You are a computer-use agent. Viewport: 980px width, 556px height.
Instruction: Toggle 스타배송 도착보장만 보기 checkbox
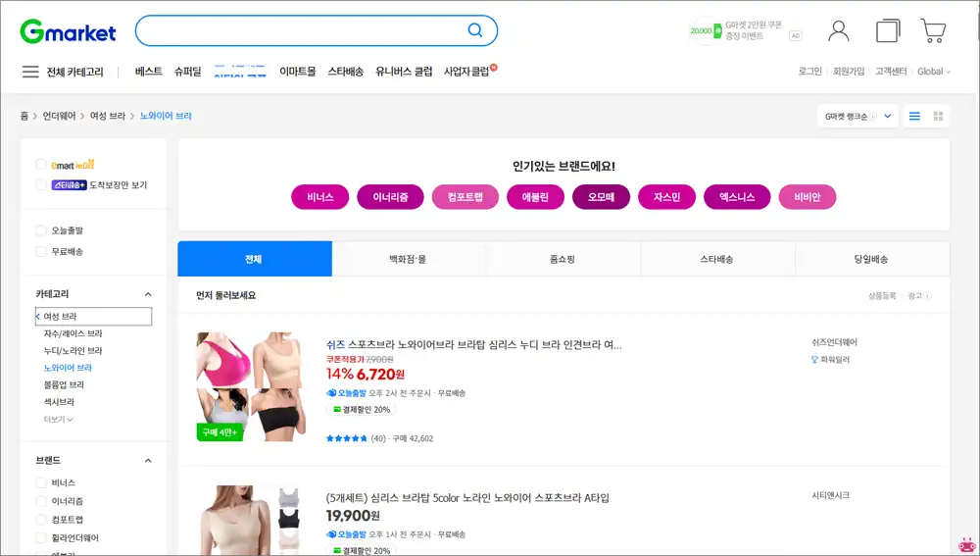click(x=41, y=185)
